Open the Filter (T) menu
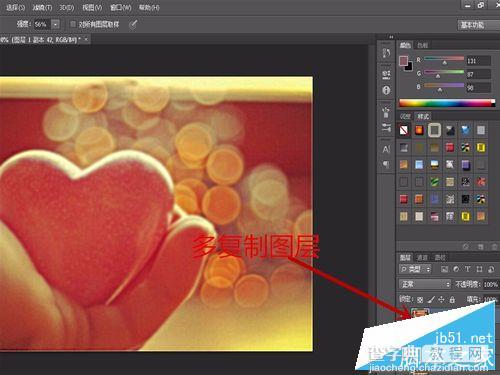 (x=42, y=7)
